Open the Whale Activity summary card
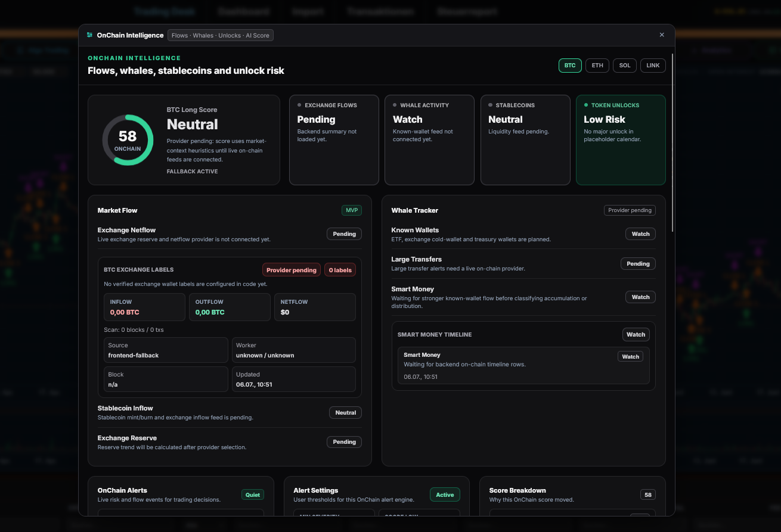The image size is (781, 532). [x=429, y=140]
